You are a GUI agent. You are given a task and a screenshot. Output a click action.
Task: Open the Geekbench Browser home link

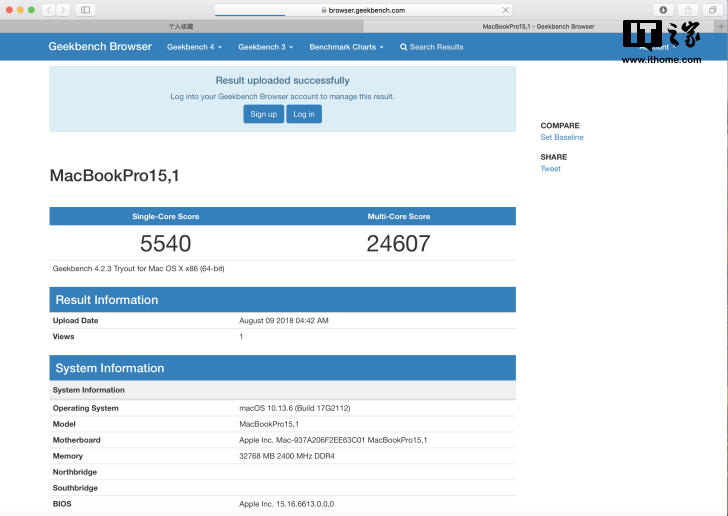[100, 46]
